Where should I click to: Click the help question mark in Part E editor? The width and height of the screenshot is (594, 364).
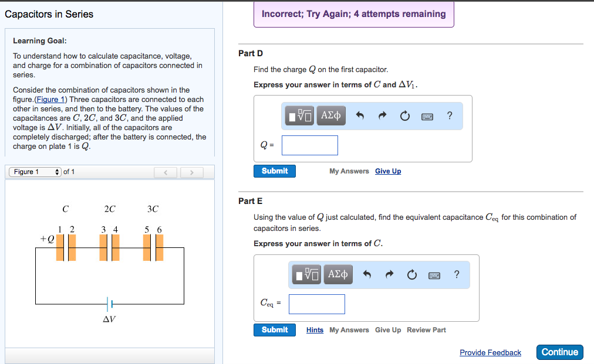[x=457, y=274]
